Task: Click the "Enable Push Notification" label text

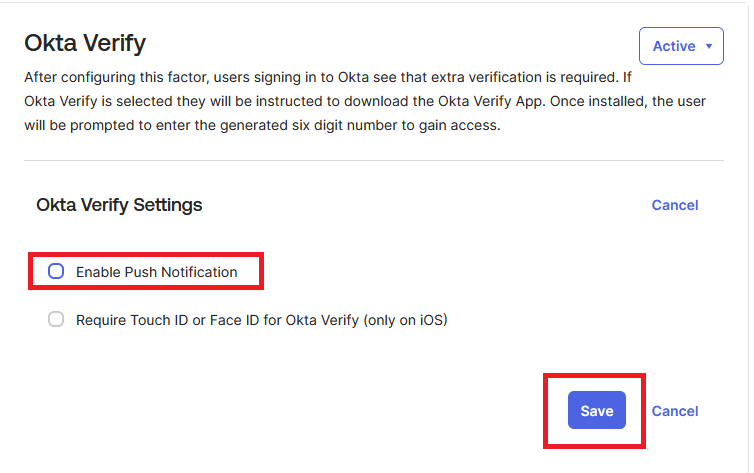Action: (156, 272)
